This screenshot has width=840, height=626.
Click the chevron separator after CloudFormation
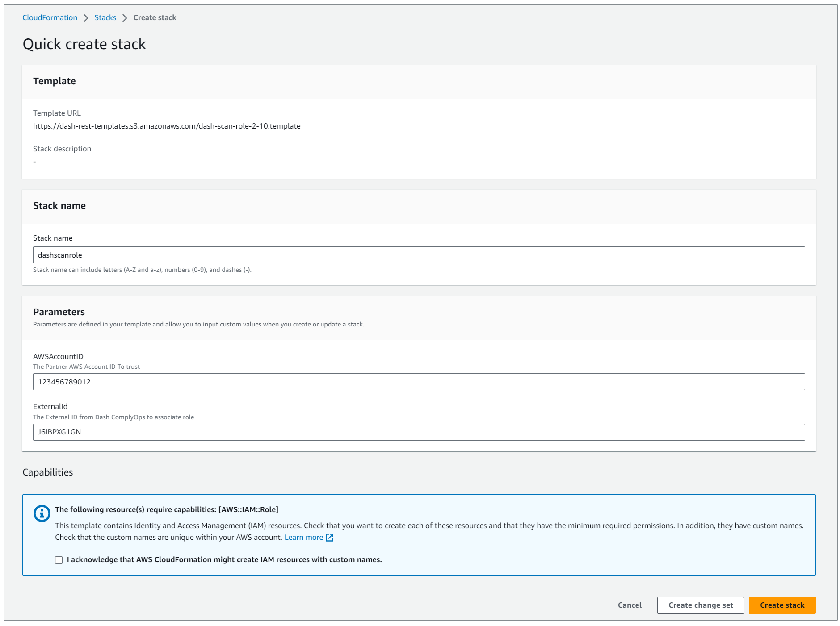[x=86, y=18]
